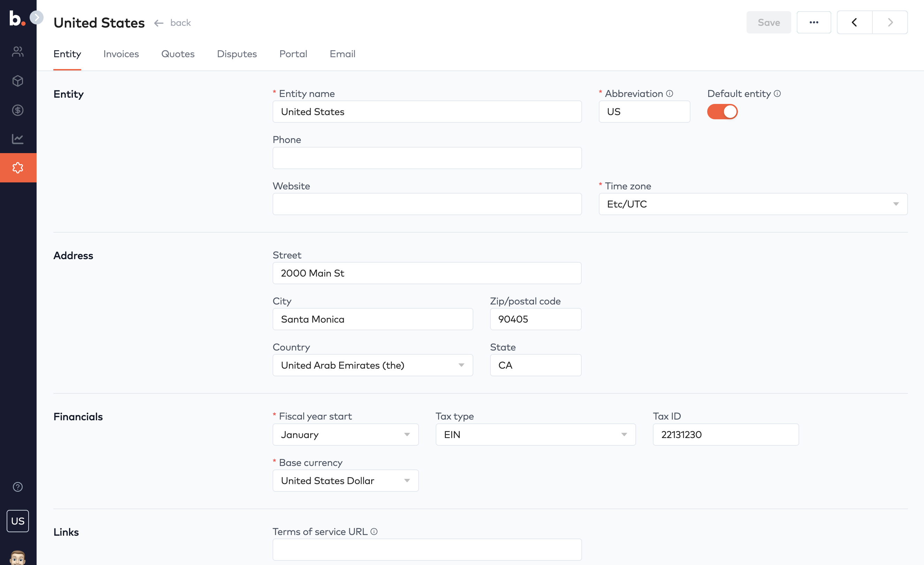Click the back link
Image resolution: width=924 pixels, height=565 pixels.
tap(173, 23)
